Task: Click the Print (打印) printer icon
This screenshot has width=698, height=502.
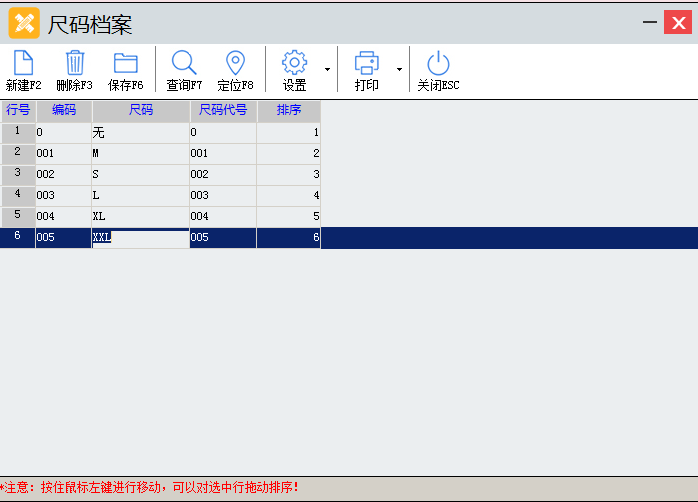Action: click(367, 64)
